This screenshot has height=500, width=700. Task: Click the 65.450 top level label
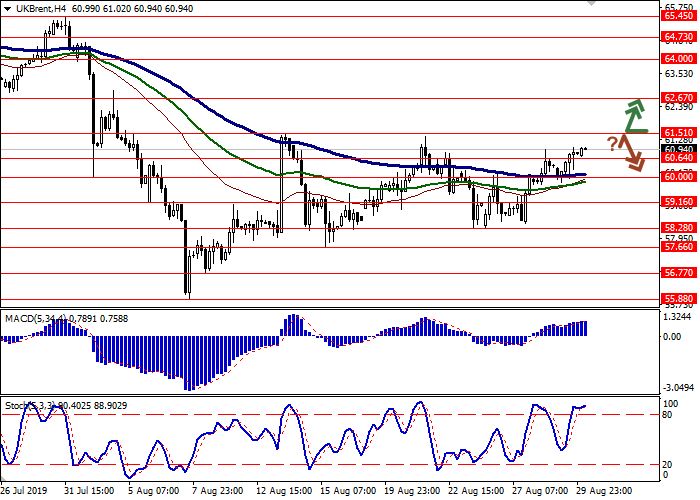click(678, 16)
